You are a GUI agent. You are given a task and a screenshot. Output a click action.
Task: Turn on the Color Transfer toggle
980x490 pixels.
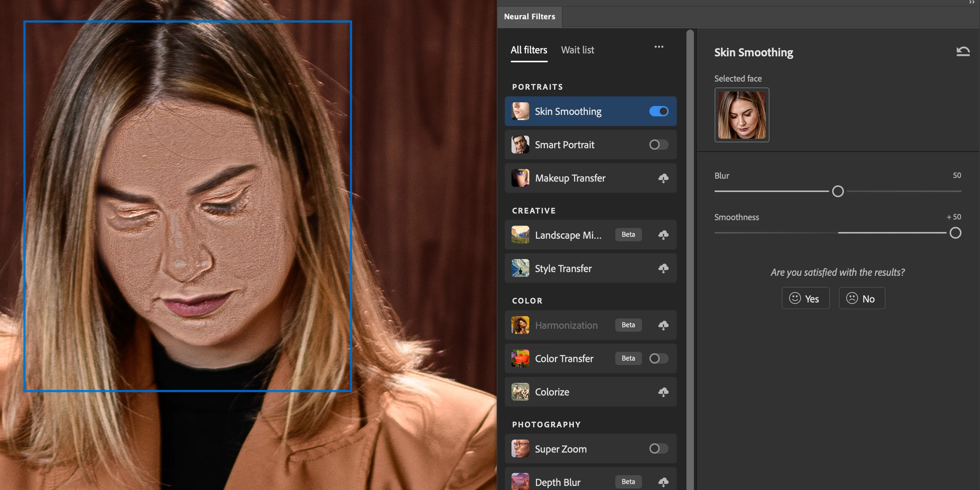[x=659, y=358]
